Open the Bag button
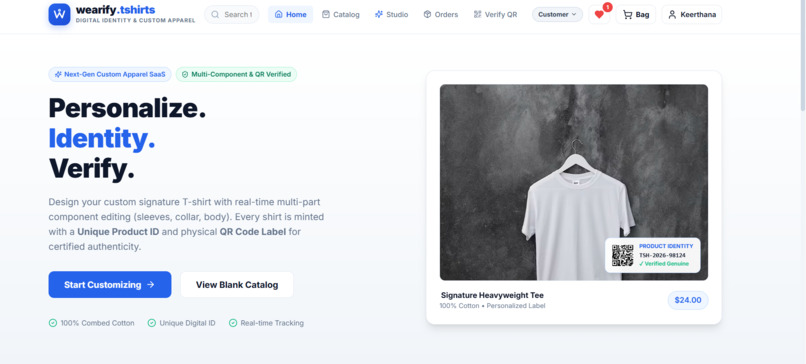Image resolution: width=806 pixels, height=364 pixels. pos(636,14)
